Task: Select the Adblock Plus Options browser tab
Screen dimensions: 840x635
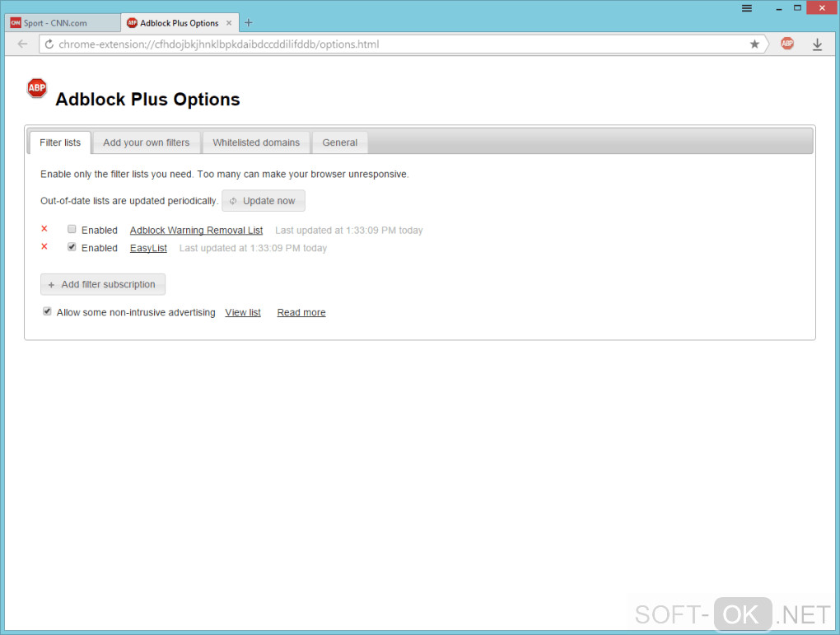Action: 180,23
